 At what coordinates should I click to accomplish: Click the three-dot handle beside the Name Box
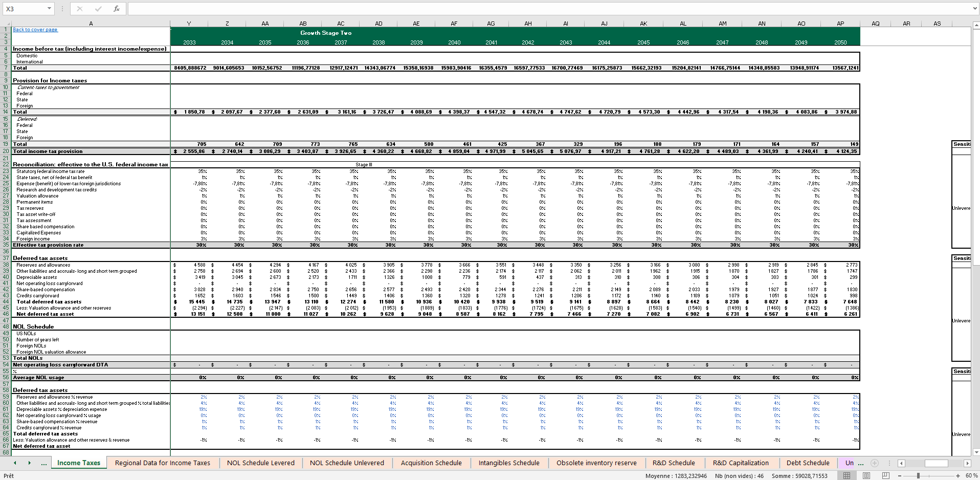coord(62,9)
